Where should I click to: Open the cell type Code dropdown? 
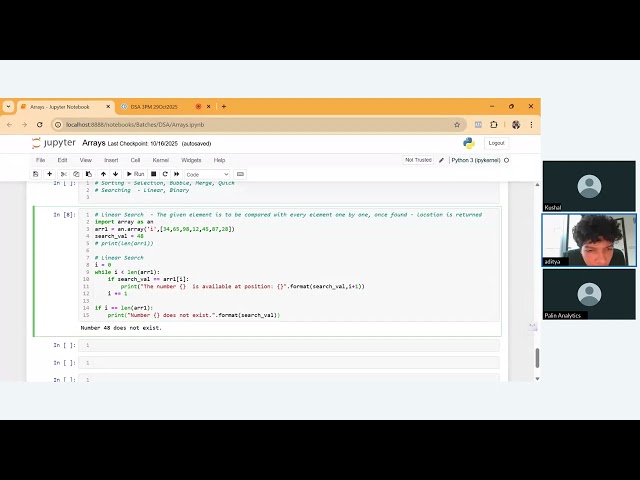(x=207, y=174)
